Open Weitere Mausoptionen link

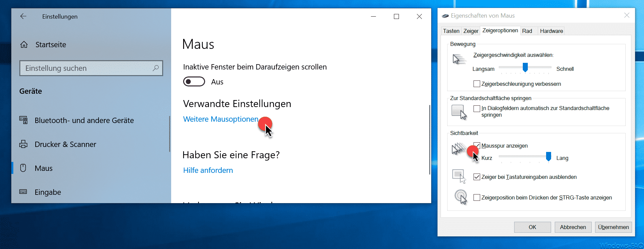(x=221, y=119)
